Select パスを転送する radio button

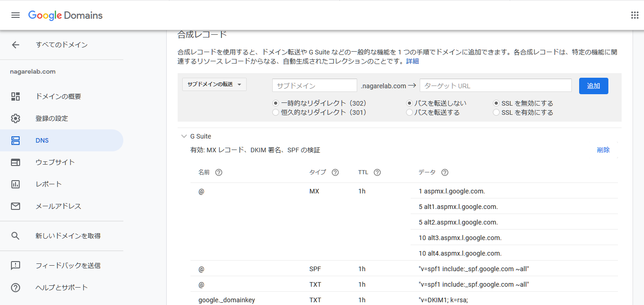409,112
